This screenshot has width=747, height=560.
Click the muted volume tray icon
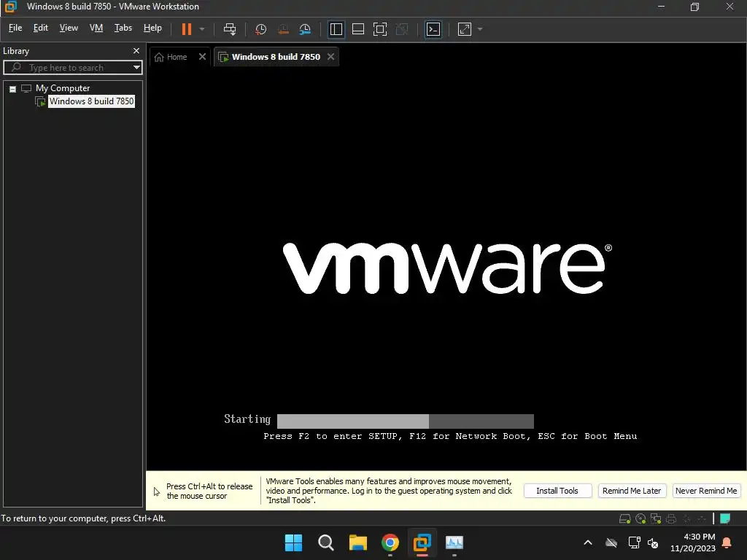(653, 542)
